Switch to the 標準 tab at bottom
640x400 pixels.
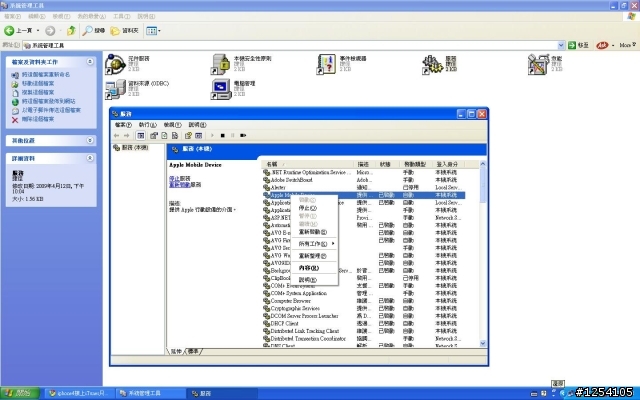(193, 351)
